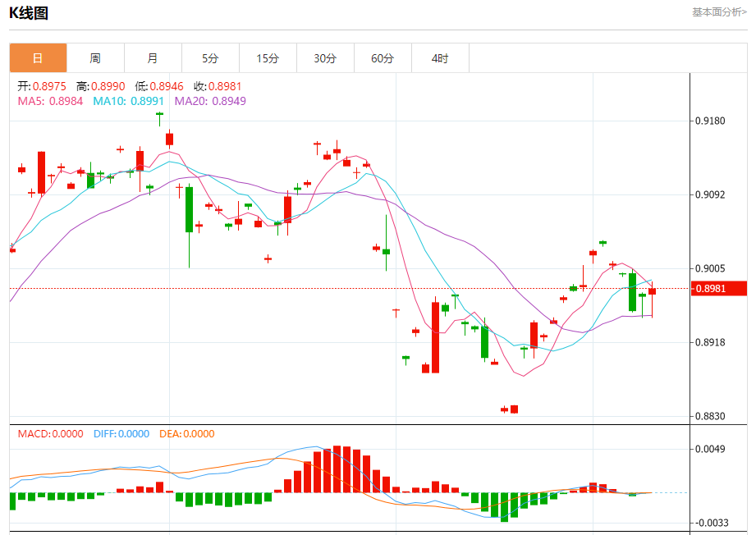The height and width of the screenshot is (535, 756).
Task: Click the 0.8830 price axis label
Action: [710, 417]
